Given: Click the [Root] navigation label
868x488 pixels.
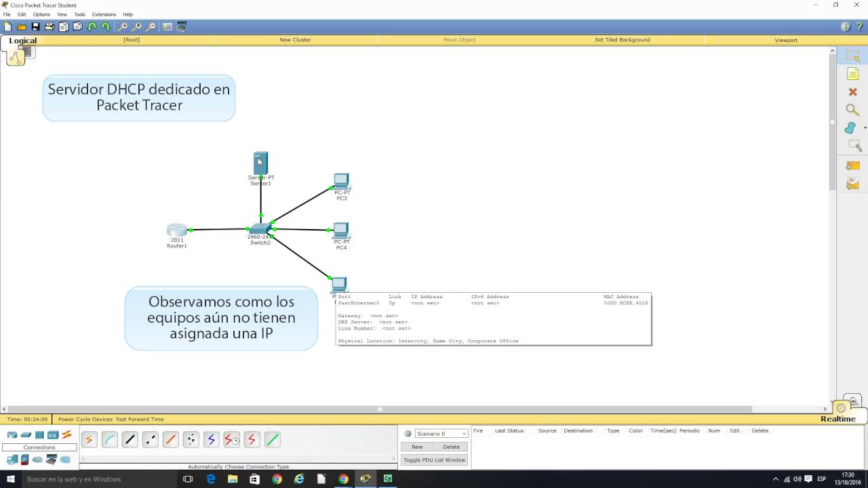Looking at the screenshot, I should pyautogui.click(x=132, y=40).
